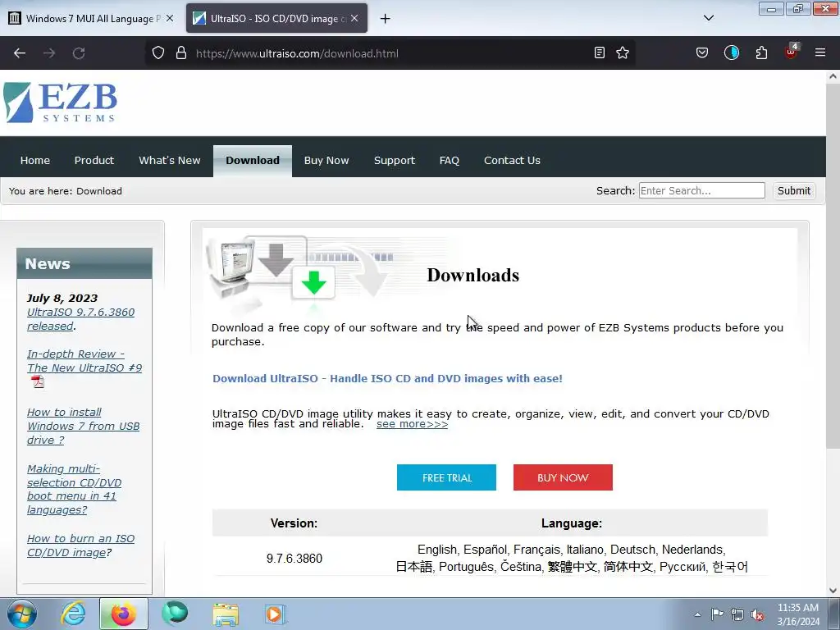840x630 pixels.
Task: Go back with the browser back arrow
Action: (20, 53)
